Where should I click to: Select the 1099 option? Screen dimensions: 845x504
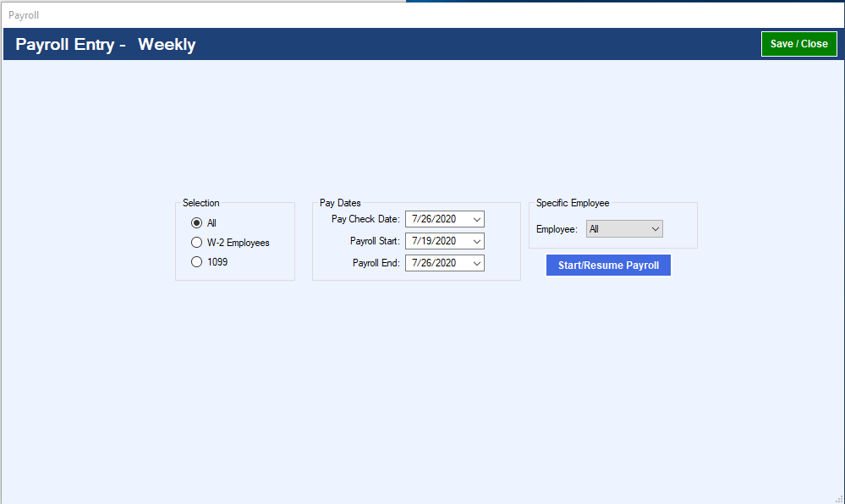coord(196,261)
